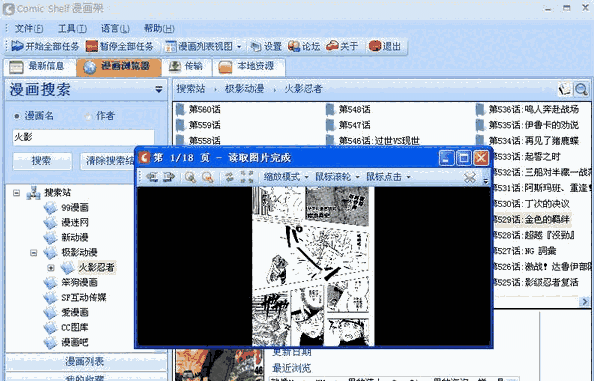Select the 漫画名 radio button
The height and width of the screenshot is (381, 594).
pos(16,116)
